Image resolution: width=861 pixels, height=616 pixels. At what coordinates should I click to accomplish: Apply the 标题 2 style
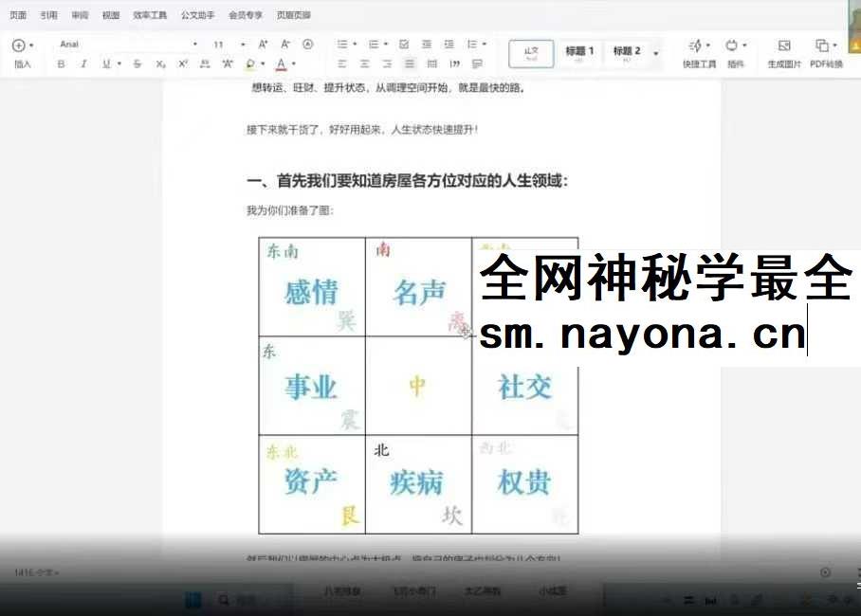(x=627, y=54)
